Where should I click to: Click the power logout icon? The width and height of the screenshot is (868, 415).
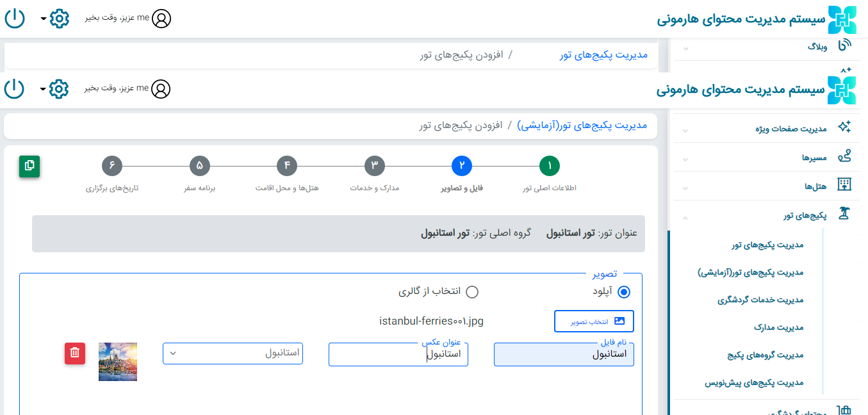14,89
